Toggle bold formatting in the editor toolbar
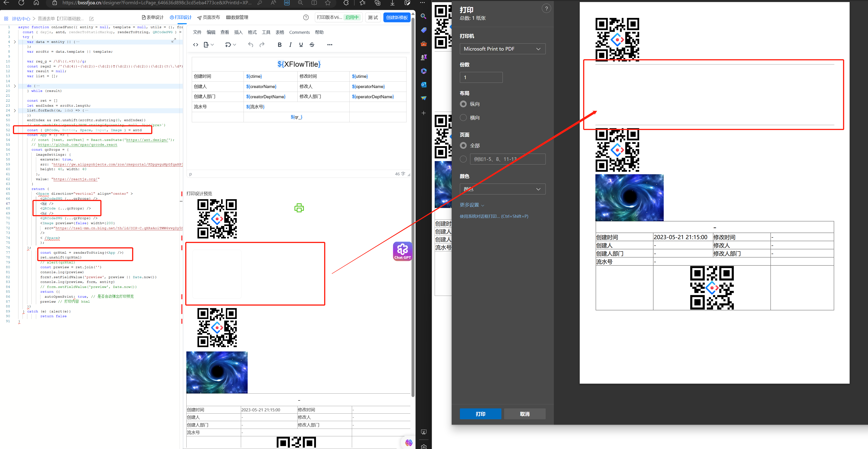The image size is (868, 449). (279, 44)
